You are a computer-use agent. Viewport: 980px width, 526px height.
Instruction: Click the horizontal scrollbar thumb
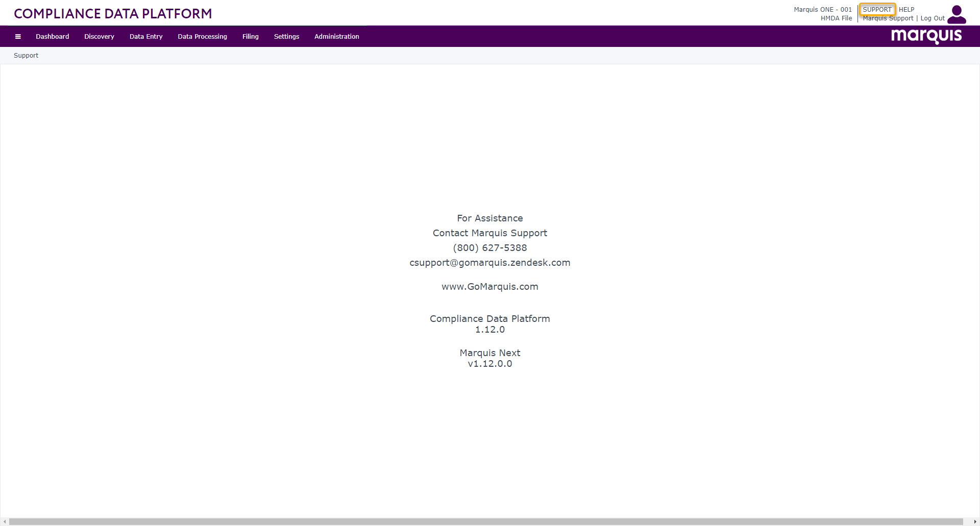[x=486, y=521]
